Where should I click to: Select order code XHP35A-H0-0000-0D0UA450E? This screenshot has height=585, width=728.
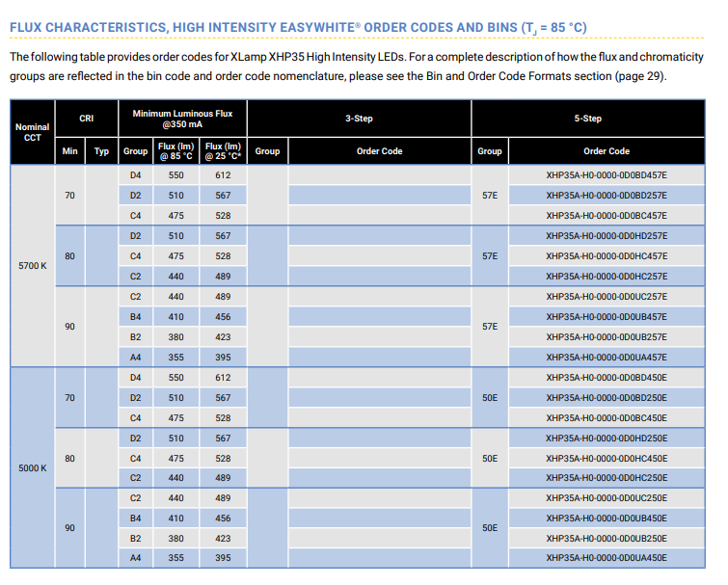pos(607,558)
